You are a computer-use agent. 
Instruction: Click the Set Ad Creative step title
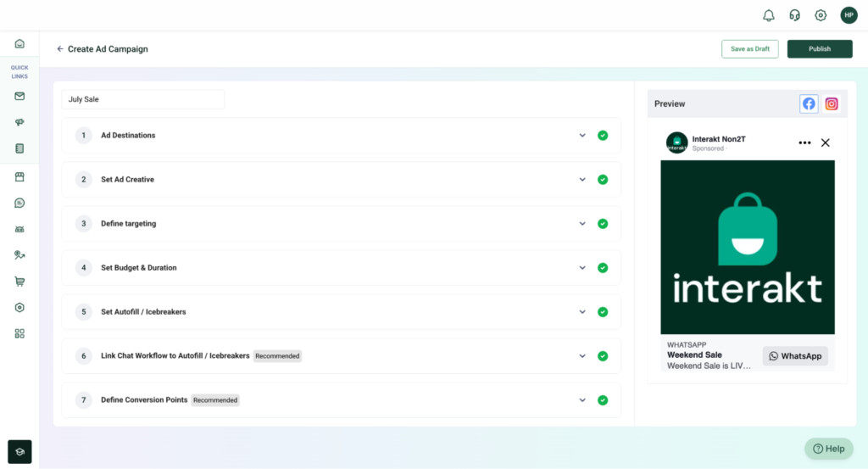coord(127,180)
